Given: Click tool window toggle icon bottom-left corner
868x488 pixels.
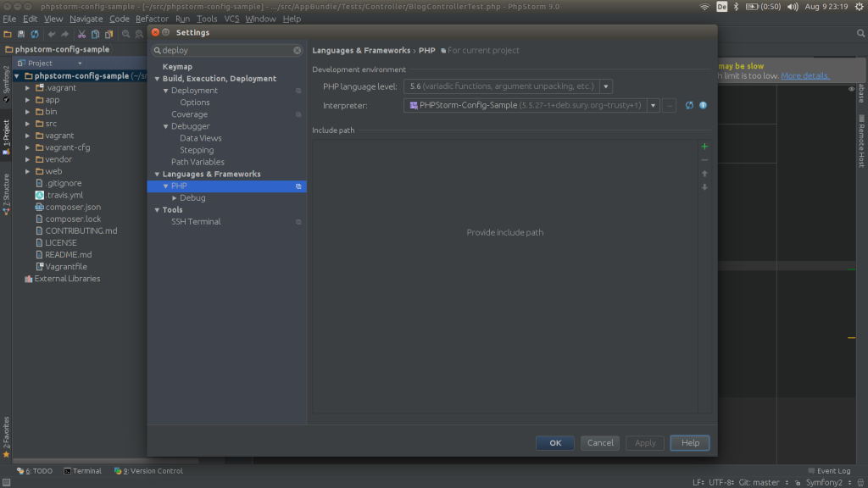Looking at the screenshot, I should click(6, 482).
